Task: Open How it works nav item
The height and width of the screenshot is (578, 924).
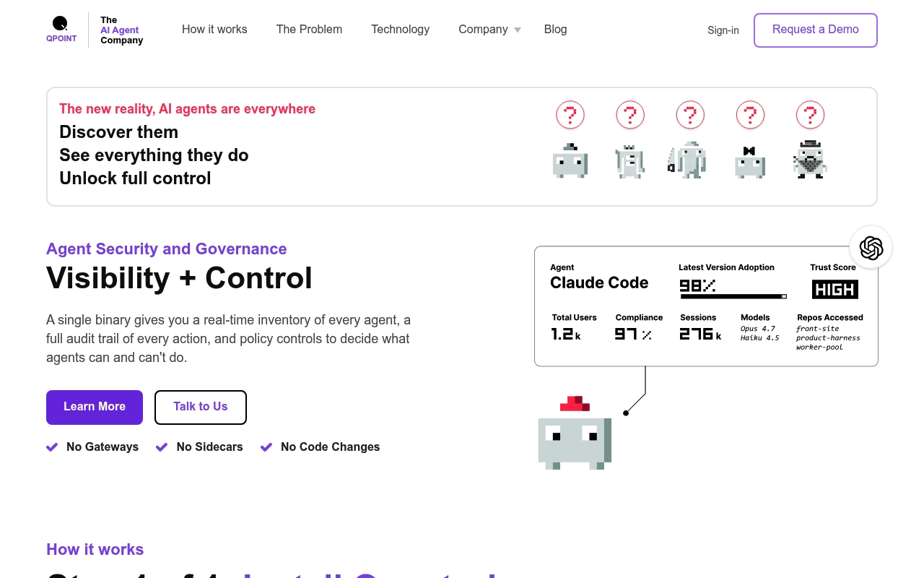Action: (x=214, y=30)
